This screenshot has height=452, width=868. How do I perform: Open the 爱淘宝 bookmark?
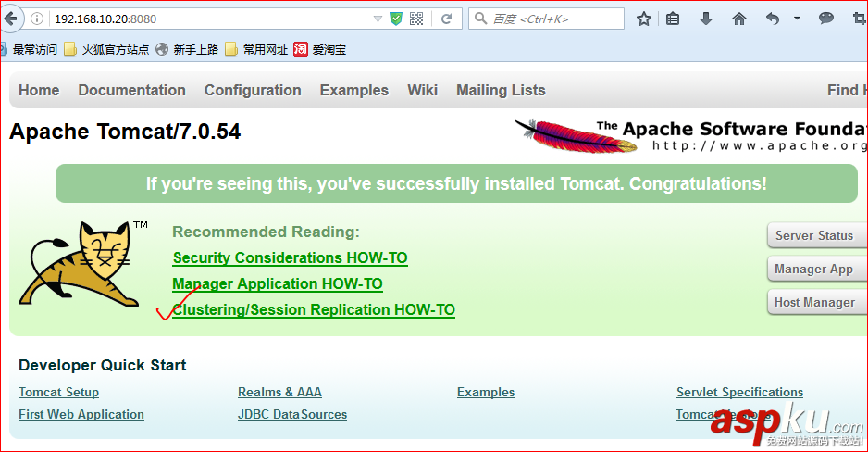pos(320,49)
